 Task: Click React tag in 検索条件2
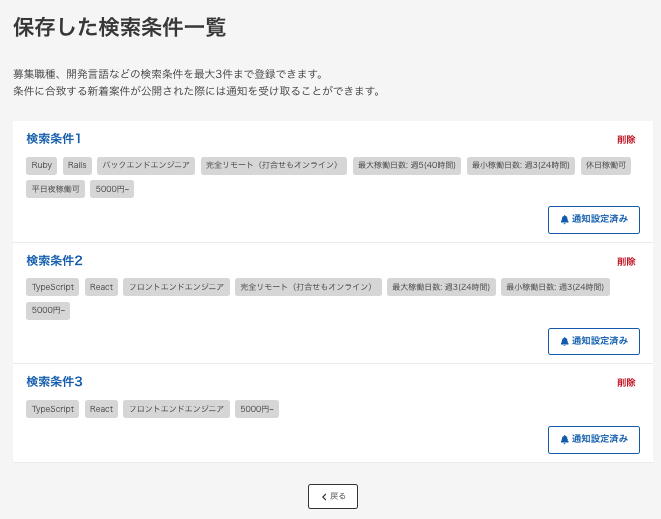101,287
